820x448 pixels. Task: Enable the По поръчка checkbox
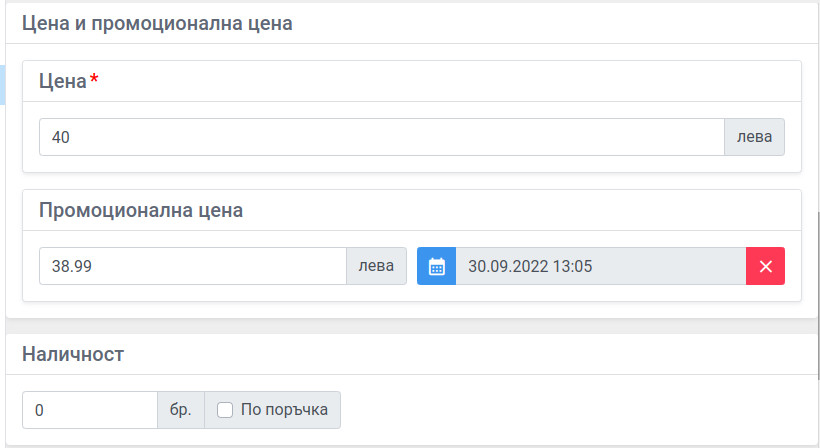tap(225, 410)
